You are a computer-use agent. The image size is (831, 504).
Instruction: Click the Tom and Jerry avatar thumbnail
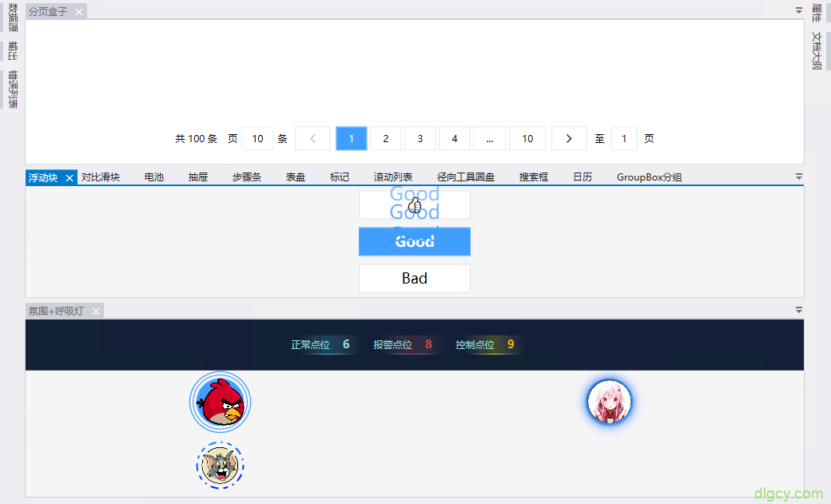pyautogui.click(x=221, y=465)
